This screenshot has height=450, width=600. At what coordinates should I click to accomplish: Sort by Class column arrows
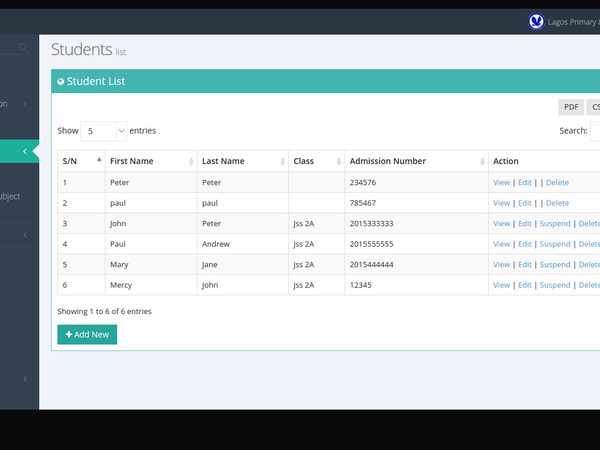pyautogui.click(x=339, y=161)
